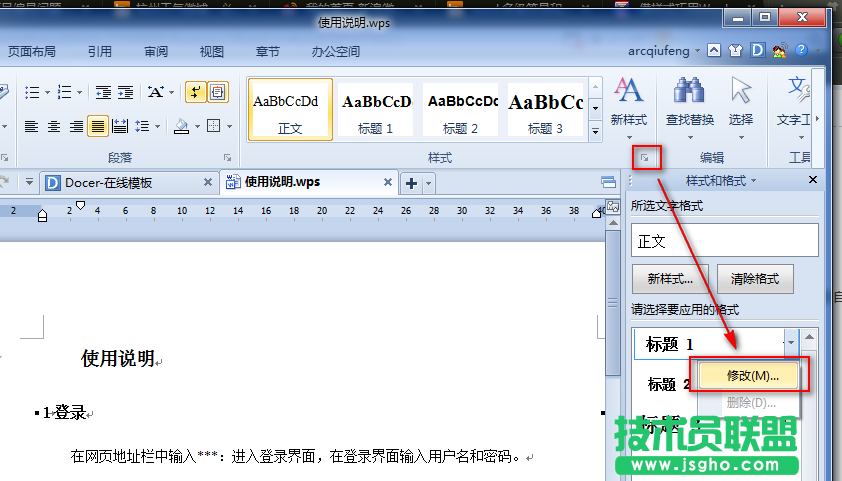The height and width of the screenshot is (481, 842).
Task: Close the 样式和格式 pane
Action: click(813, 180)
